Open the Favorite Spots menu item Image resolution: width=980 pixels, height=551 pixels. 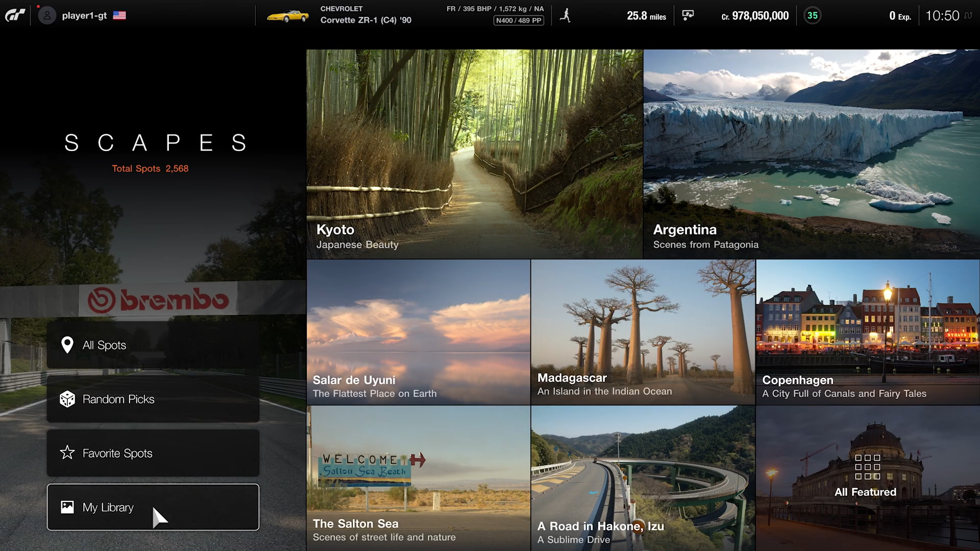pos(153,453)
